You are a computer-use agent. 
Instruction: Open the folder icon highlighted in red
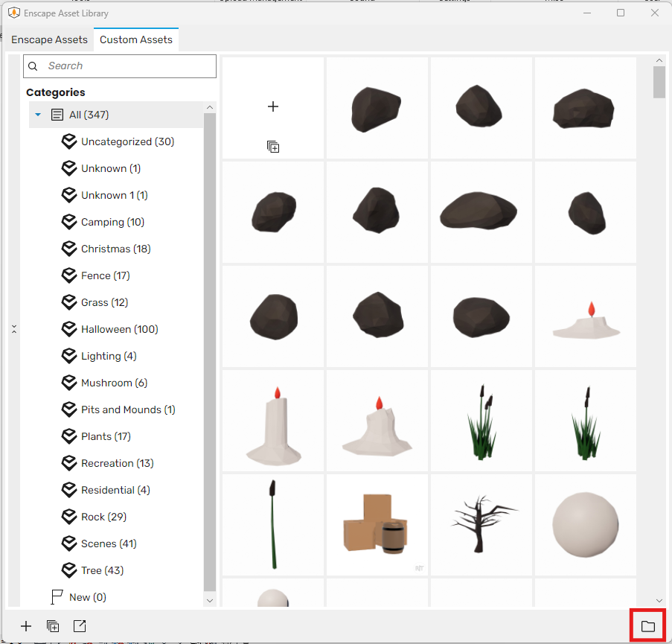tap(647, 625)
